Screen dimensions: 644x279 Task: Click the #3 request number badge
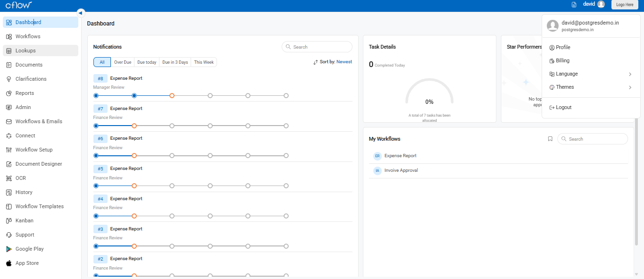click(100, 229)
